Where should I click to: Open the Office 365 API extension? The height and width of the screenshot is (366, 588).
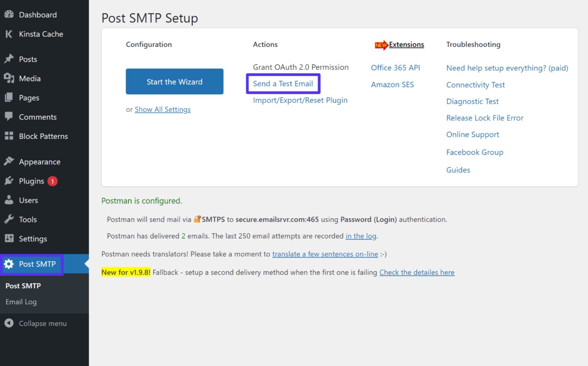(395, 67)
